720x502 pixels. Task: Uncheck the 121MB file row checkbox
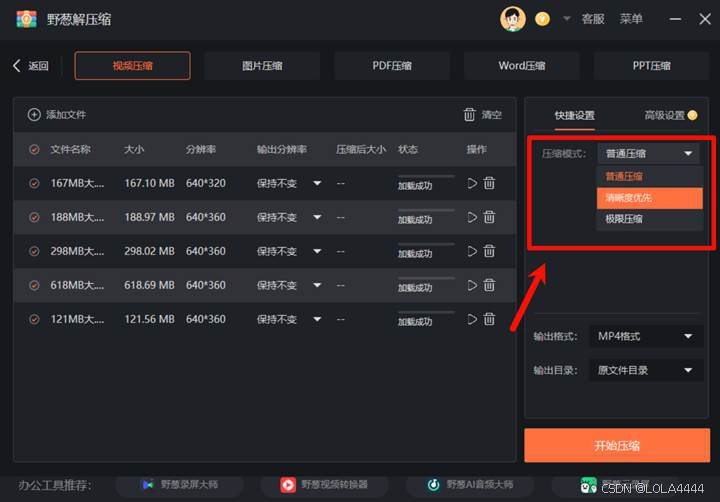point(34,319)
